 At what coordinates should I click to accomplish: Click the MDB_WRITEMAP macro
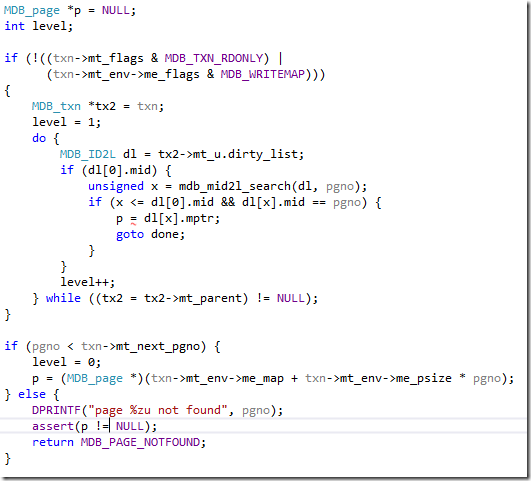(x=262, y=74)
